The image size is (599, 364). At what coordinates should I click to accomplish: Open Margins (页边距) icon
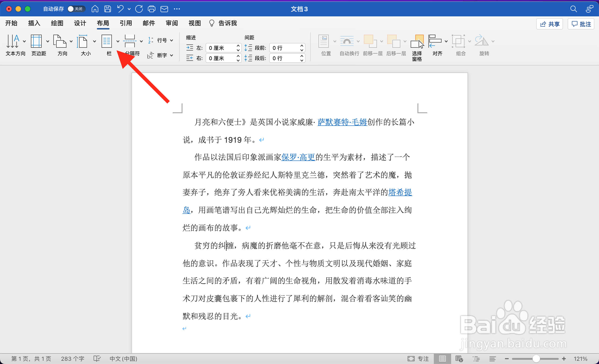tap(36, 41)
